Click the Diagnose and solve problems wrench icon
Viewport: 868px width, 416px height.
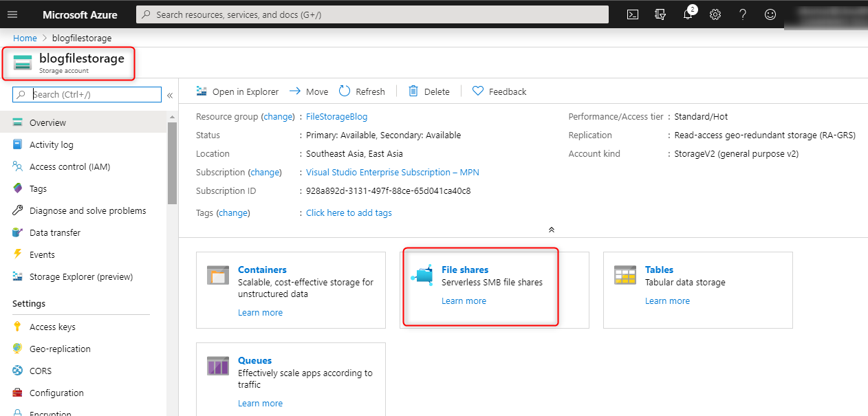(x=18, y=210)
